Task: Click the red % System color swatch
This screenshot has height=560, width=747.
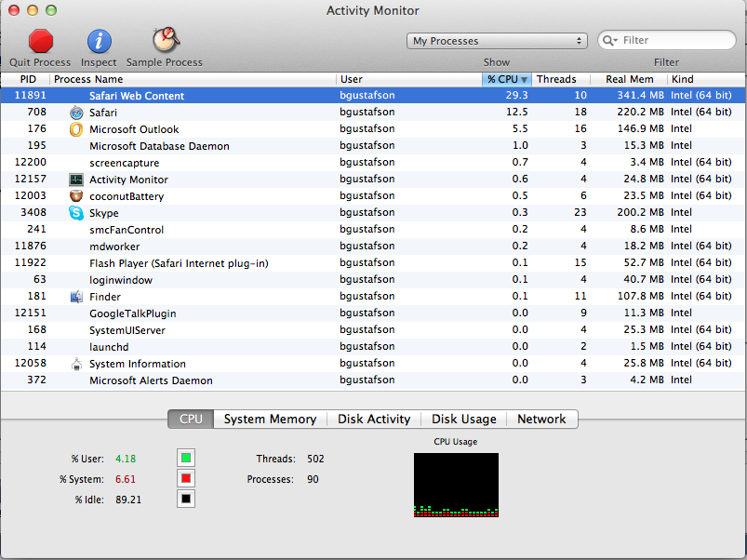Action: point(186,478)
